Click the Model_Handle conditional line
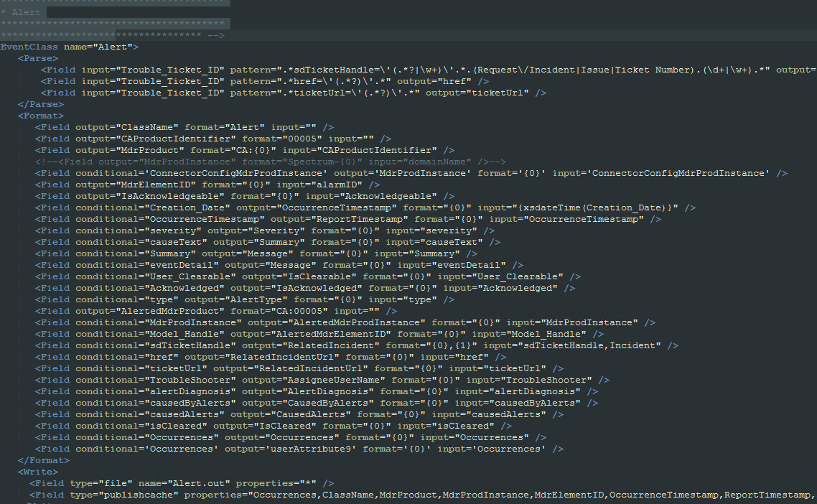 319,334
